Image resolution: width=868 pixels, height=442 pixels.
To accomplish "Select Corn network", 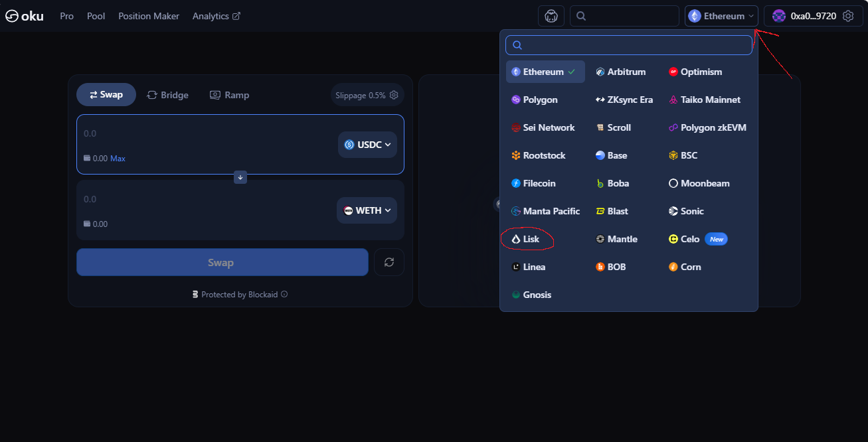I will 685,267.
